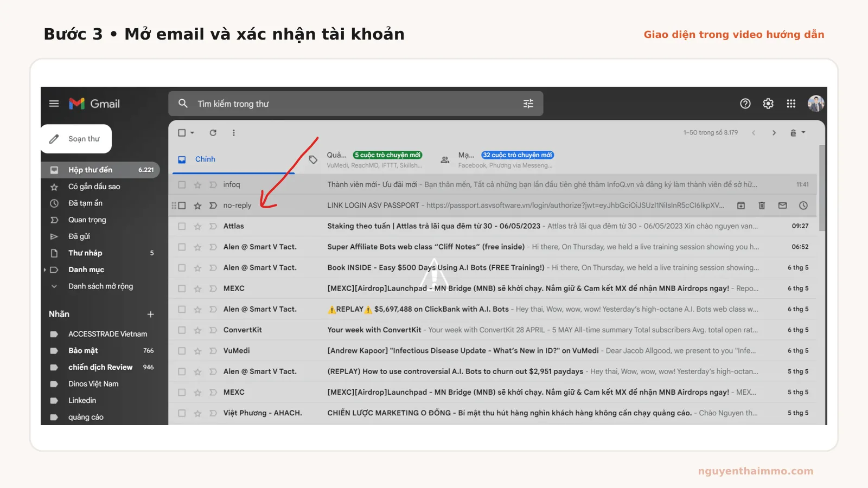Collapse Danh sách mở rộng list
Image resolution: width=868 pixels, height=488 pixels.
click(54, 286)
